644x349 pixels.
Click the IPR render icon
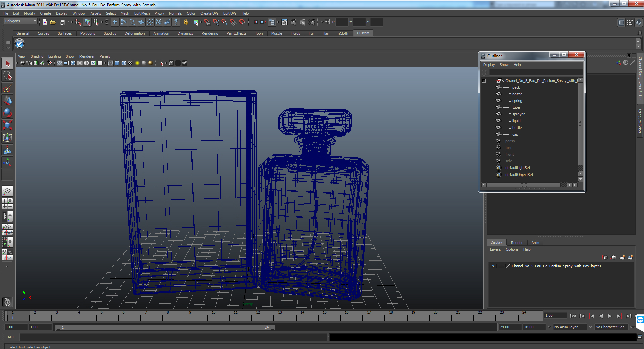pos(303,22)
